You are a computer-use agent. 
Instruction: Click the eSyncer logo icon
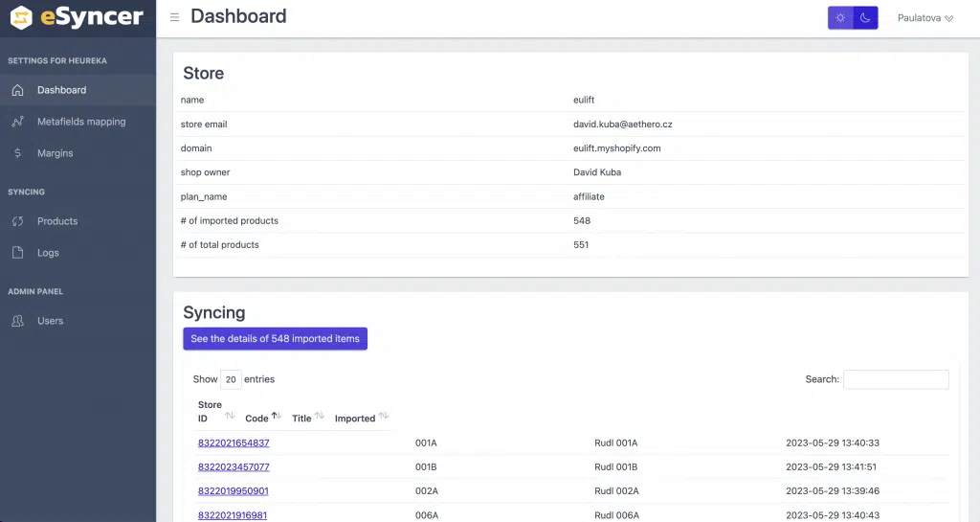click(x=20, y=17)
